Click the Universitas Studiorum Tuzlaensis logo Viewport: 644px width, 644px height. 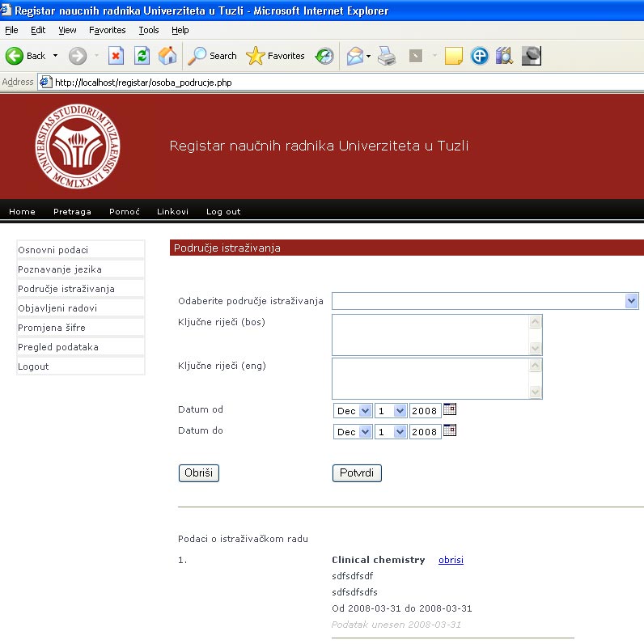[78, 146]
